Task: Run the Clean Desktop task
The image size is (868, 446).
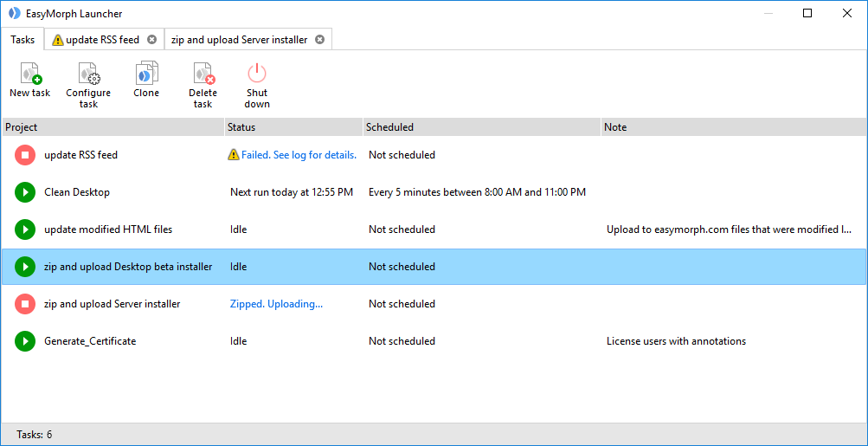Action: coord(25,192)
